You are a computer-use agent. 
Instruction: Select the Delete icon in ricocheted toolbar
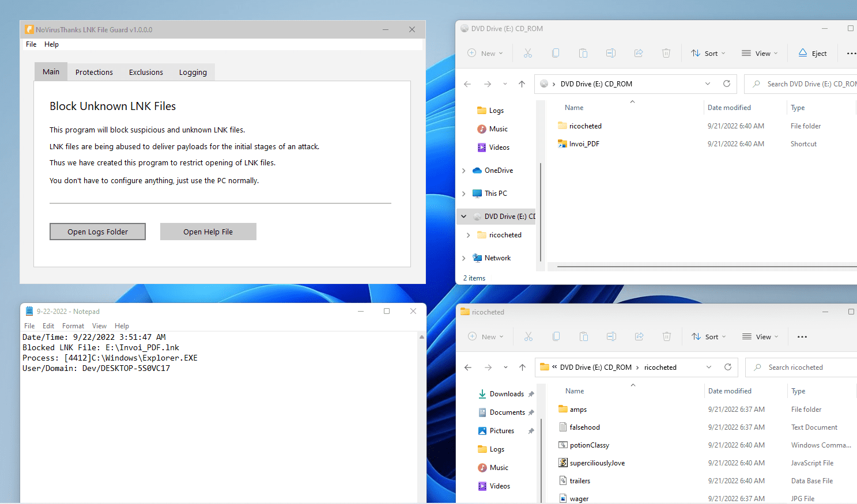coord(666,336)
